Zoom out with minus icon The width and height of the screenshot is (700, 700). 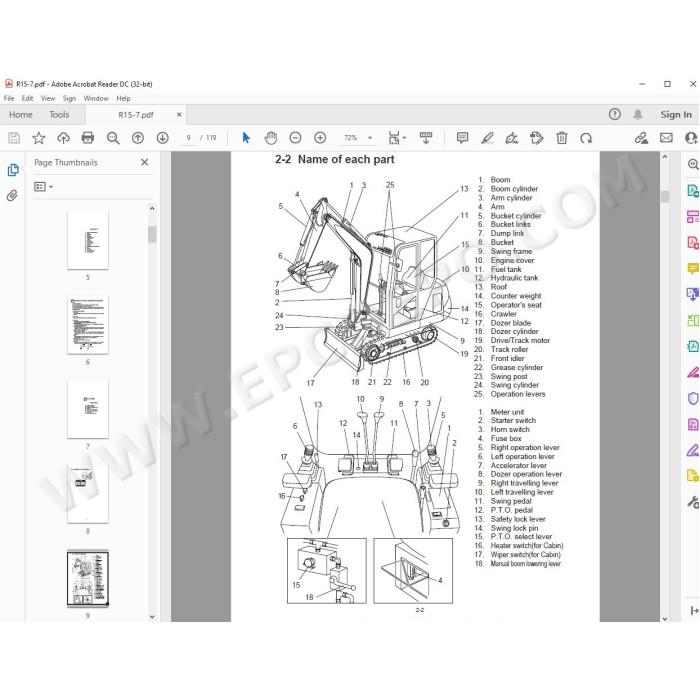(295, 138)
